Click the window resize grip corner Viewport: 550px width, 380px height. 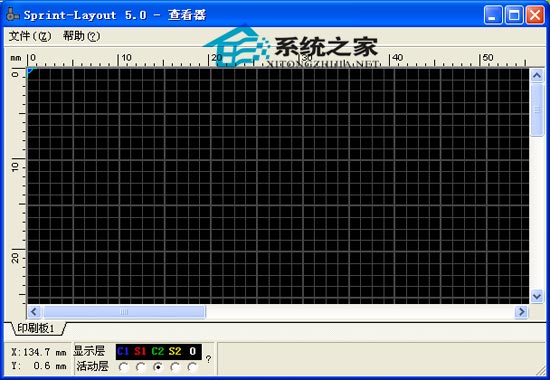pyautogui.click(x=541, y=371)
